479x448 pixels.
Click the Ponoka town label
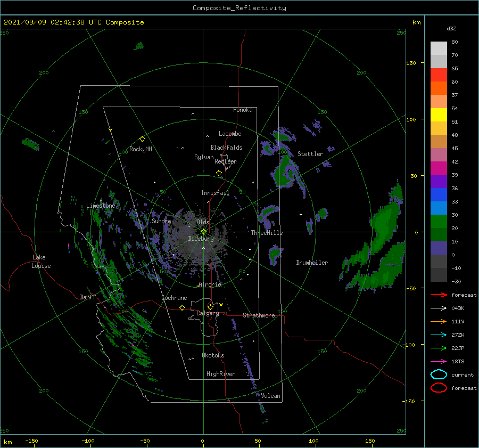(243, 110)
